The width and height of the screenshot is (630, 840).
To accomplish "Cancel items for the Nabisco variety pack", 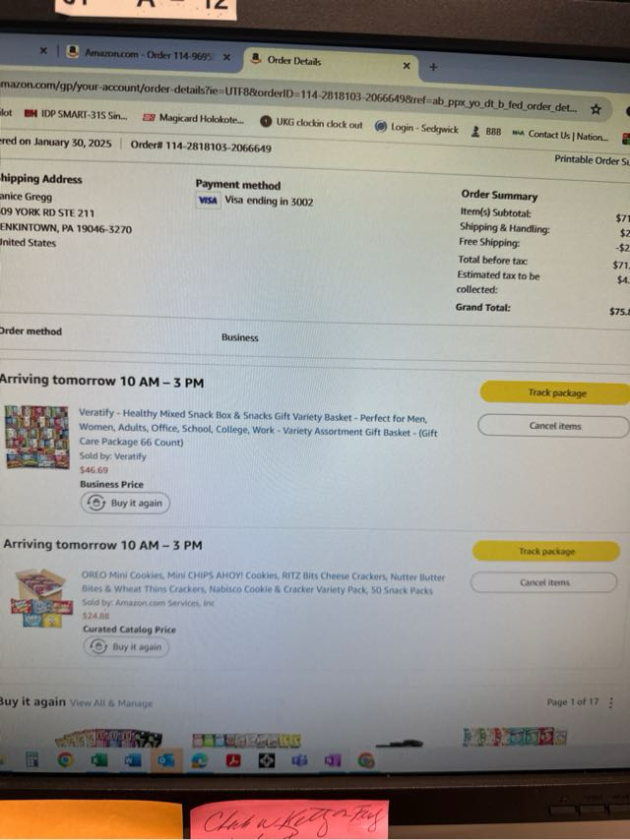I will pyautogui.click(x=543, y=582).
